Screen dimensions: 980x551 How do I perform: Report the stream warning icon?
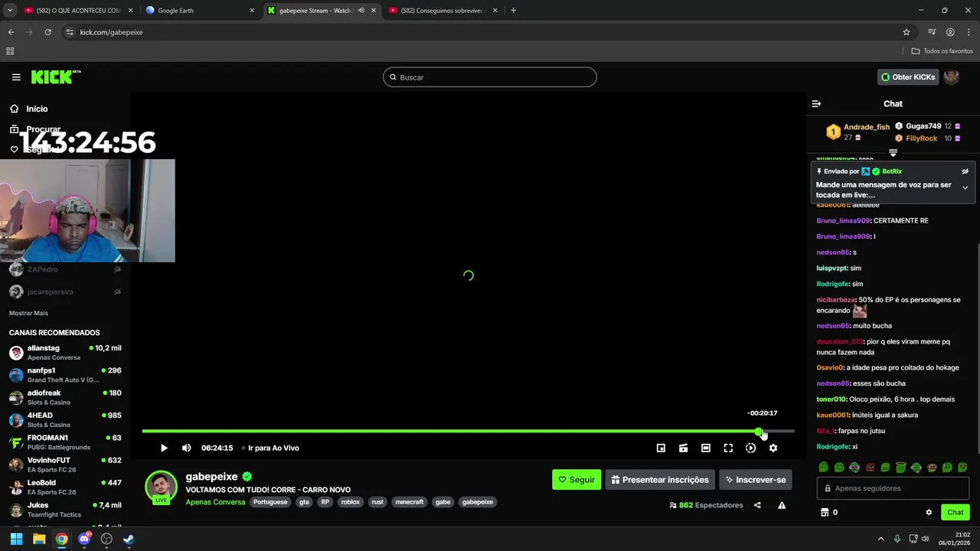(x=782, y=505)
